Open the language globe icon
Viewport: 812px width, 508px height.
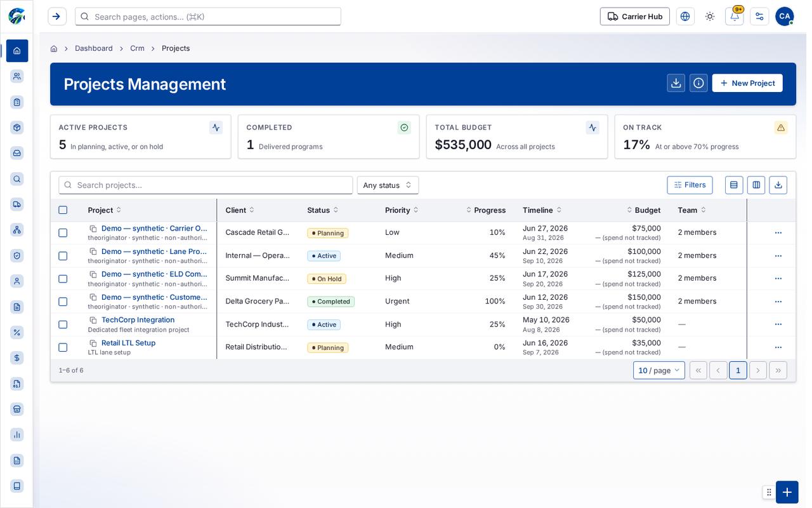(685, 17)
